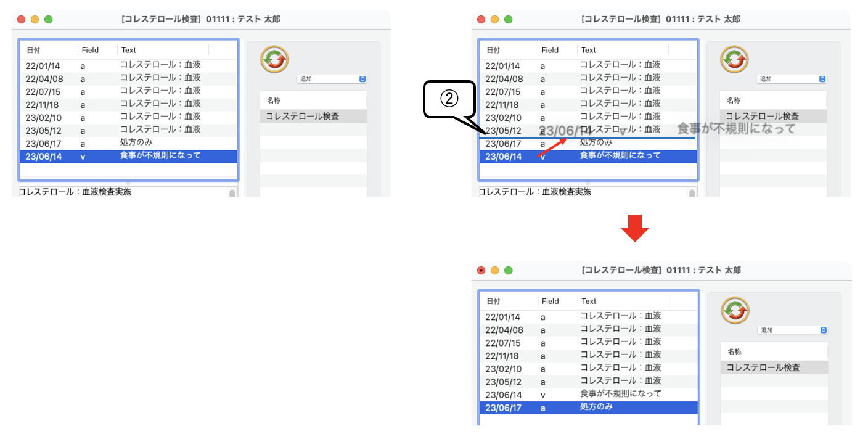Screen dimensions: 868x439
Task: Click the 22/07/15 row in top-right window
Action: tap(588, 91)
